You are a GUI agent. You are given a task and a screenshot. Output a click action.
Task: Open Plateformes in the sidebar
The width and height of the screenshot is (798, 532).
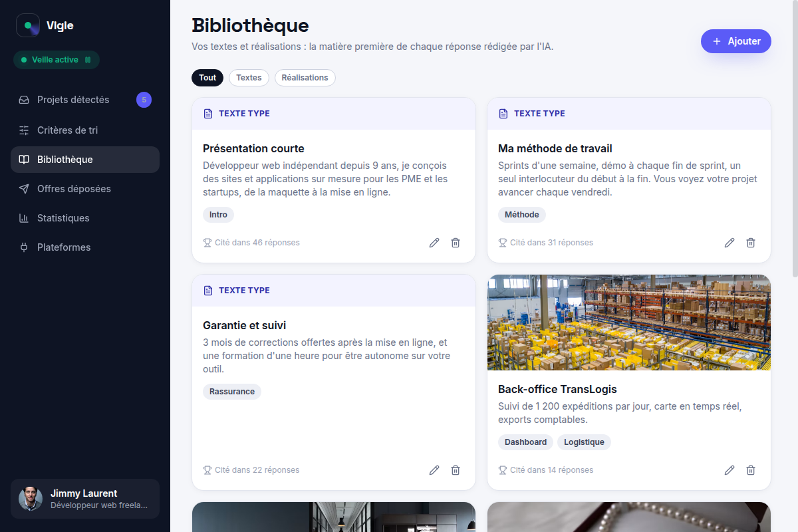85,247
